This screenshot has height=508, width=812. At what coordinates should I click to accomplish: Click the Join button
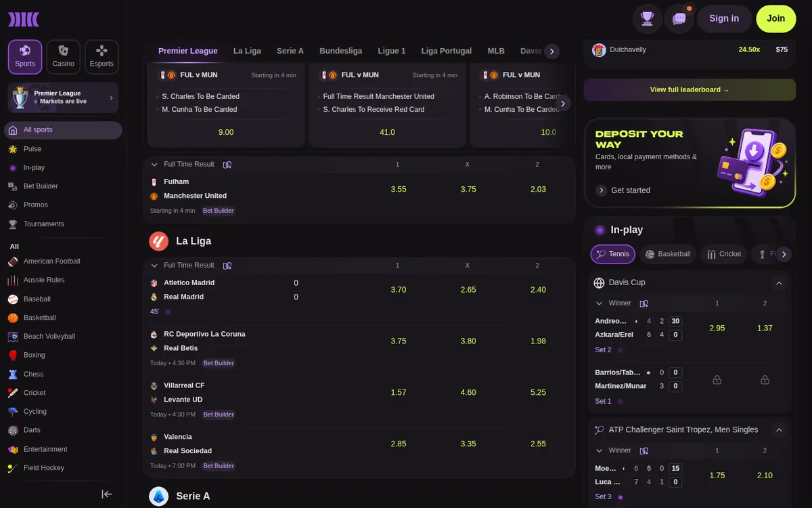(x=776, y=19)
